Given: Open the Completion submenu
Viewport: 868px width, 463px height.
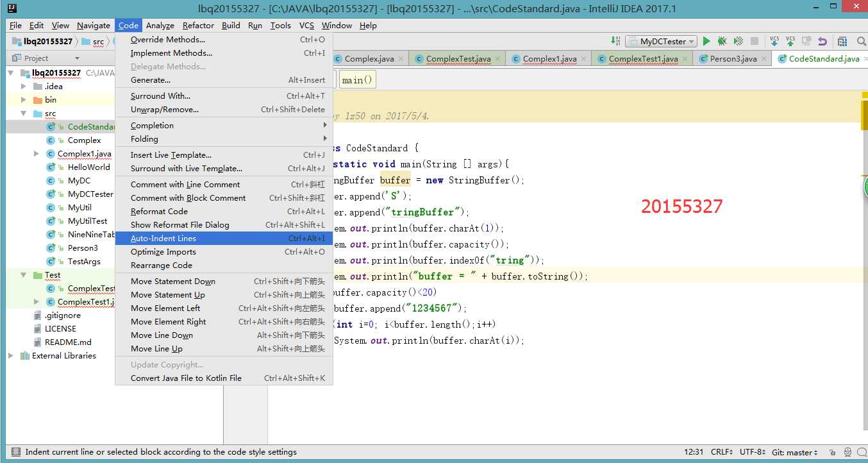Looking at the screenshot, I should coord(224,126).
